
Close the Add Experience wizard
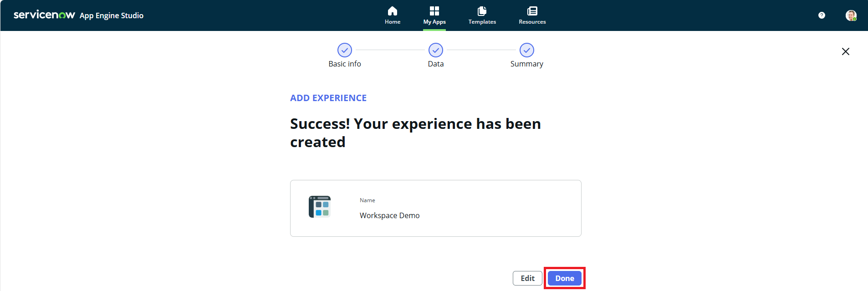coord(845,51)
